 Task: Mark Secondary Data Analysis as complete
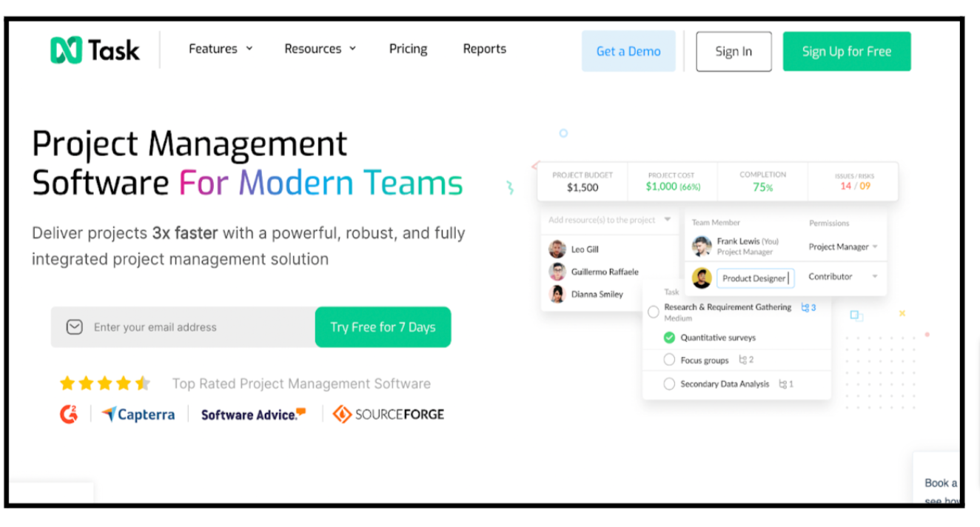(669, 384)
